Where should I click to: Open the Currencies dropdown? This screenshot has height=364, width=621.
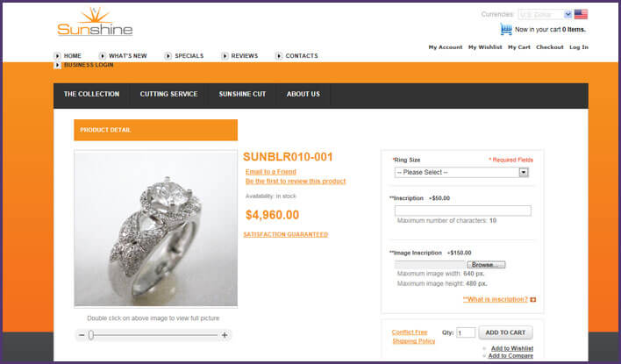[x=545, y=14]
